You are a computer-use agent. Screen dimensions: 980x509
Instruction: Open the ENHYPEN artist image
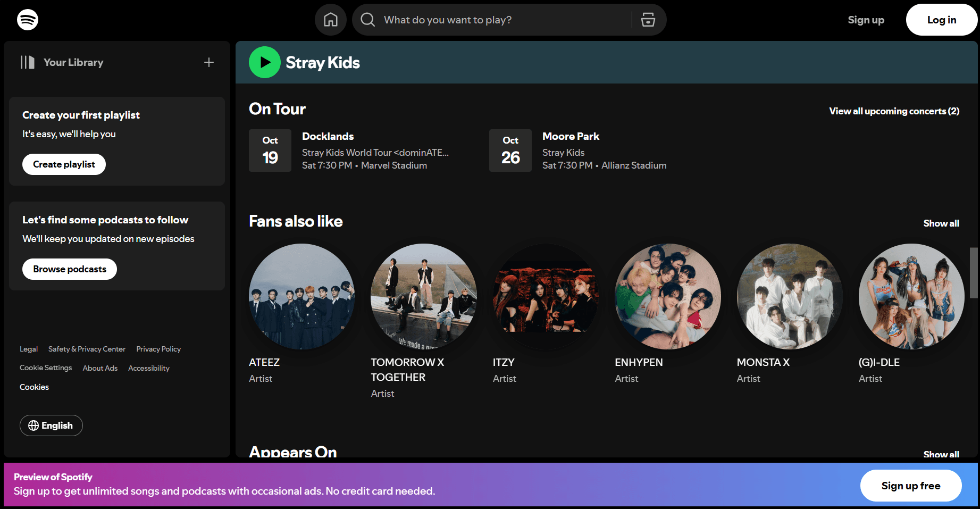tap(668, 297)
